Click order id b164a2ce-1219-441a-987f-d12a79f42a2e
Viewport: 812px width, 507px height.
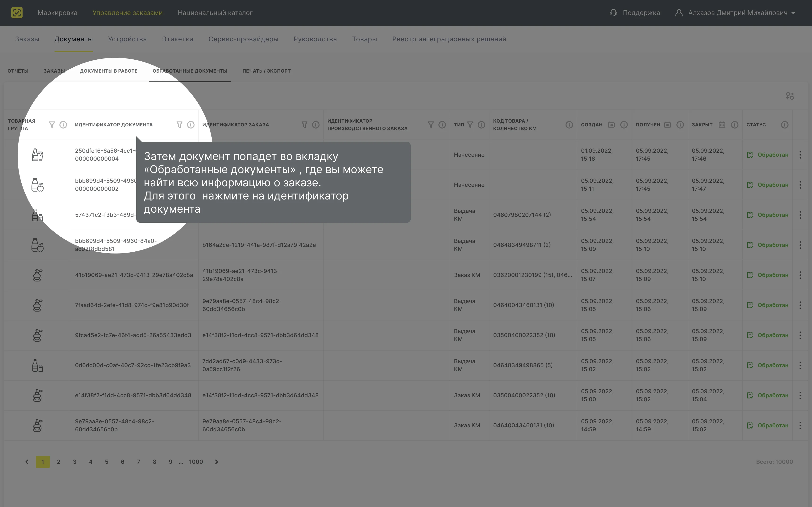259,245
